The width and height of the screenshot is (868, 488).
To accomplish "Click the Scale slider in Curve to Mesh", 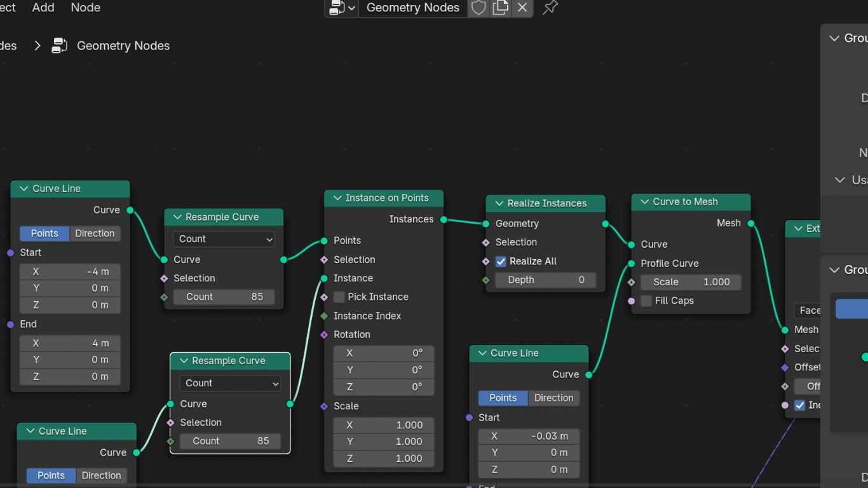I will 691,282.
